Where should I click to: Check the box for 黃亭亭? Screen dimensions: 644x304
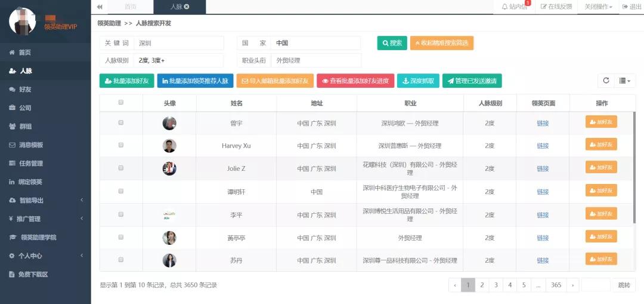pyautogui.click(x=120, y=237)
